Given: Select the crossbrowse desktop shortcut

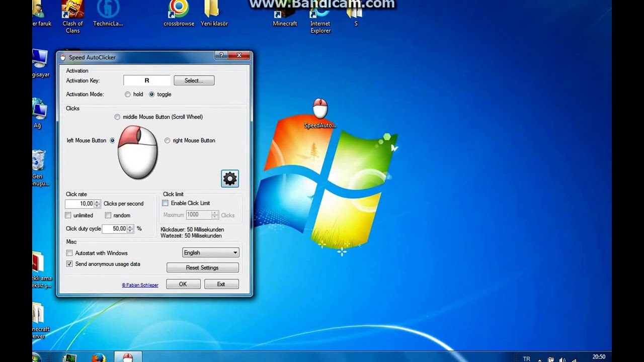Looking at the screenshot, I should (179, 14).
